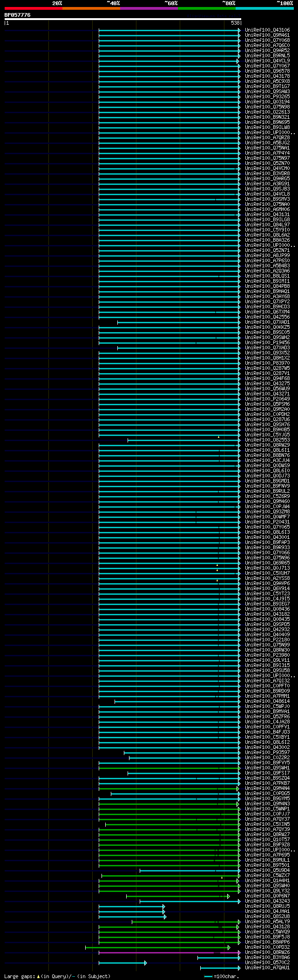This screenshot has width=298, height=980.
Task: Select the green ~80% identity legend segment
Action: coord(206,8)
